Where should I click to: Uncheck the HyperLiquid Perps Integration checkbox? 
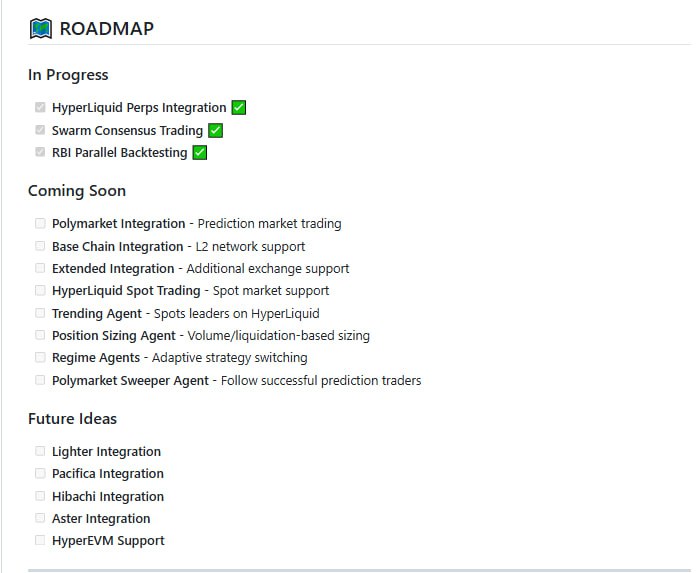click(40, 107)
